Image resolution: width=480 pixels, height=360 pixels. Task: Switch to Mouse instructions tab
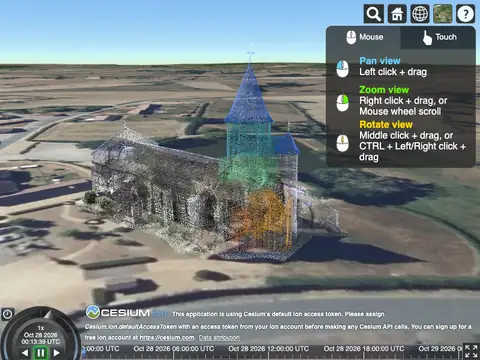364,37
